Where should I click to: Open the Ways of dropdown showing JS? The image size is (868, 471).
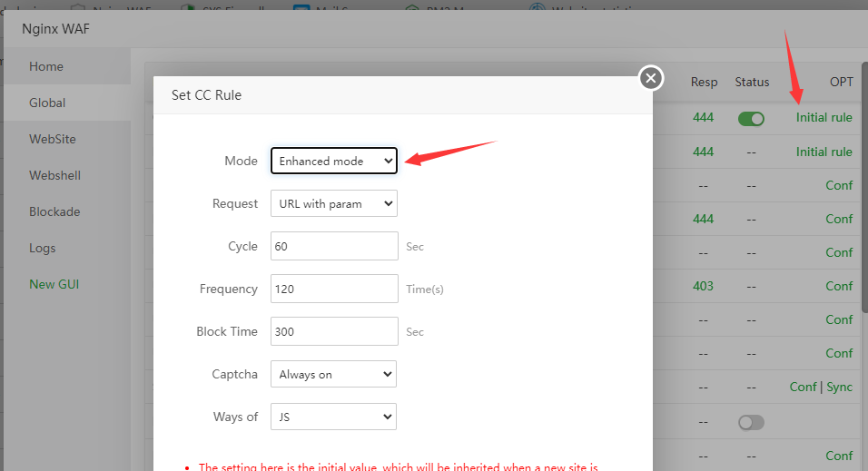tap(334, 417)
